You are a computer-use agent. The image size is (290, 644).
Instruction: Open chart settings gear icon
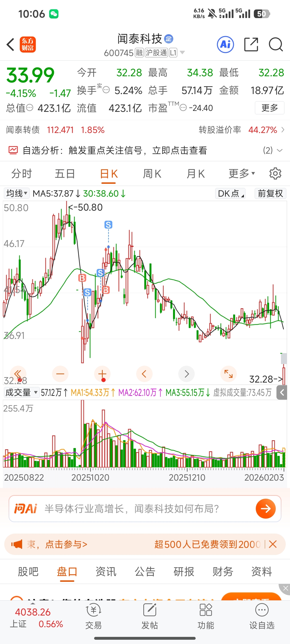(275, 174)
